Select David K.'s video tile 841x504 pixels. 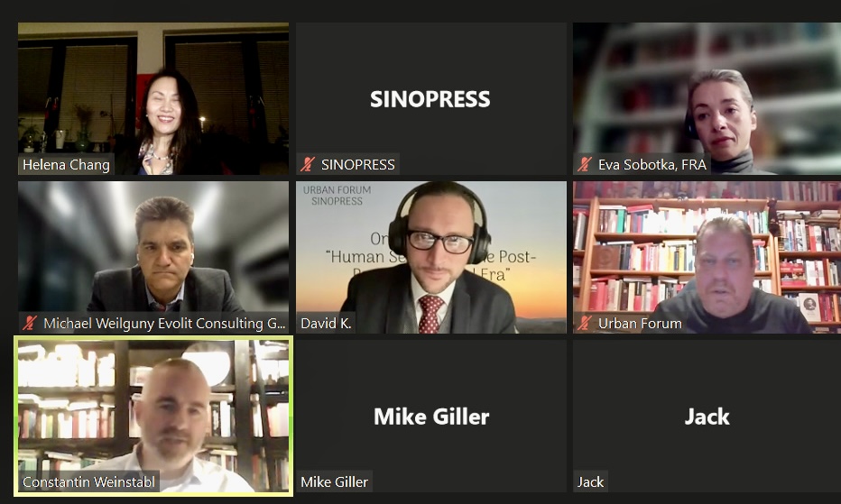(x=431, y=257)
